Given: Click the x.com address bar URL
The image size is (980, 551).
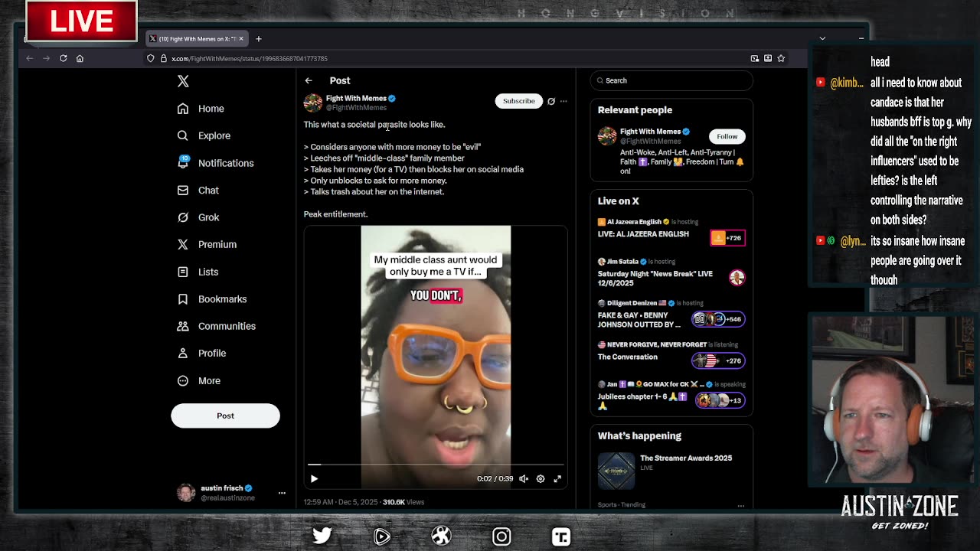Looking at the screenshot, I should tap(250, 59).
